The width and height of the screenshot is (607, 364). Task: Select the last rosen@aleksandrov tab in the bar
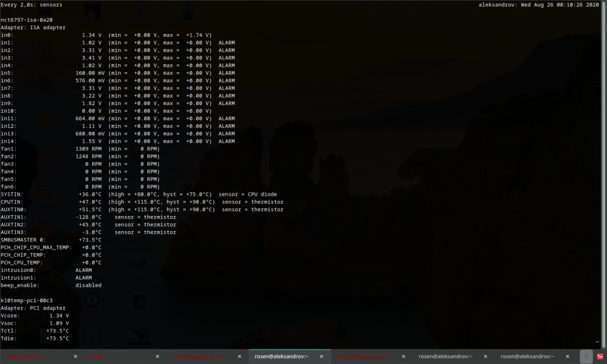527,357
